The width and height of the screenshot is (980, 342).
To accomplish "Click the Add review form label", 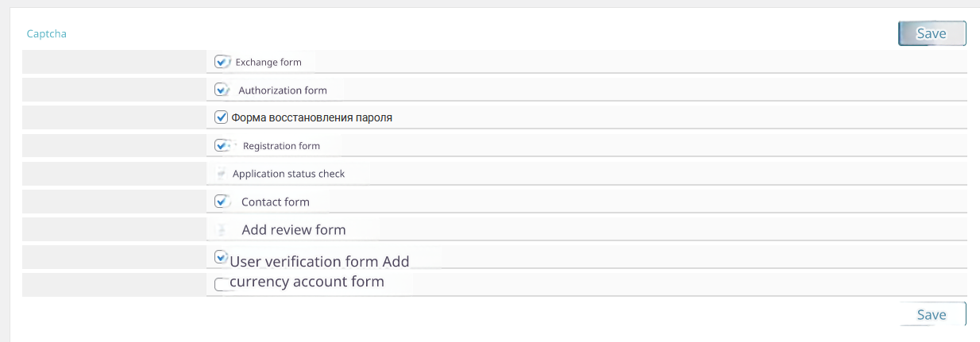I will pyautogui.click(x=294, y=230).
